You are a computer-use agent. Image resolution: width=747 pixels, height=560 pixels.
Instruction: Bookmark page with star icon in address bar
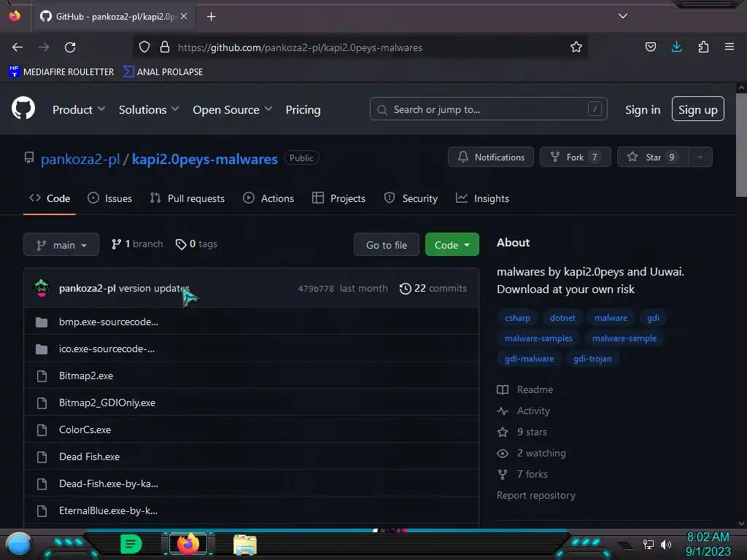(x=576, y=47)
